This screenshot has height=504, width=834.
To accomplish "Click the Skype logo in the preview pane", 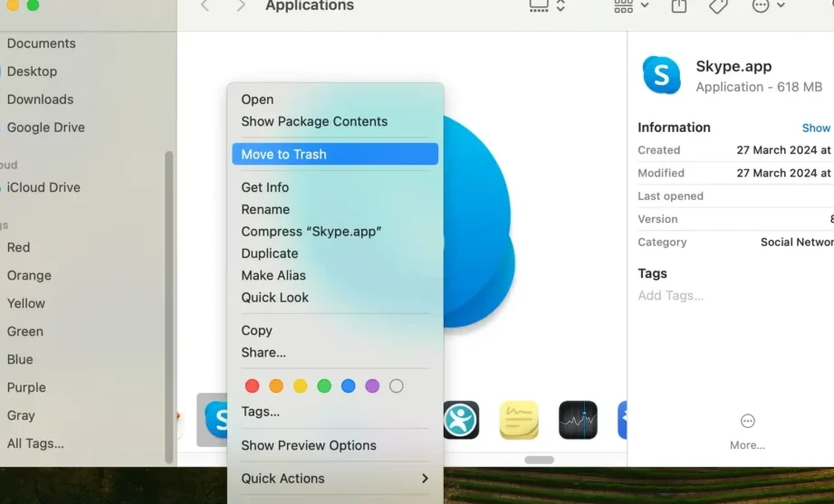I will click(661, 75).
